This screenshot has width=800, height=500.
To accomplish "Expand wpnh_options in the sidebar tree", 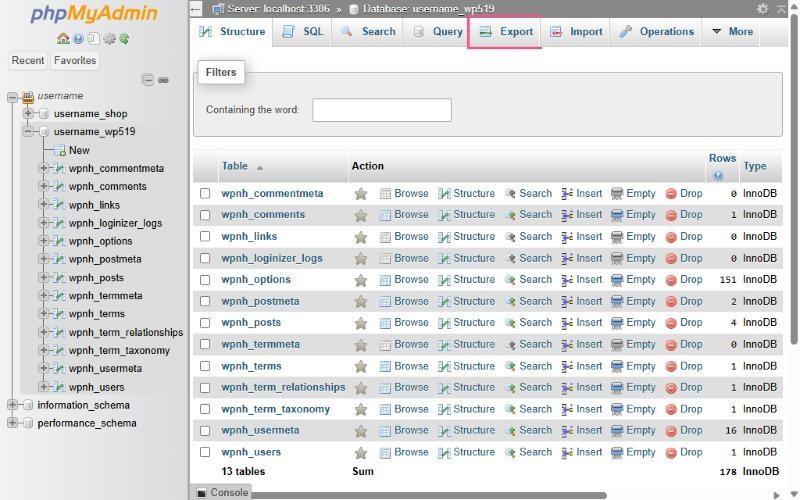I will 43,241.
